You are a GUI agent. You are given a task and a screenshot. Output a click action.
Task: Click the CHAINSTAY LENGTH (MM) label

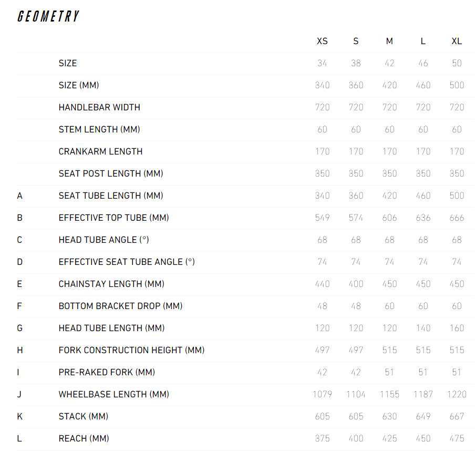pyautogui.click(x=111, y=284)
